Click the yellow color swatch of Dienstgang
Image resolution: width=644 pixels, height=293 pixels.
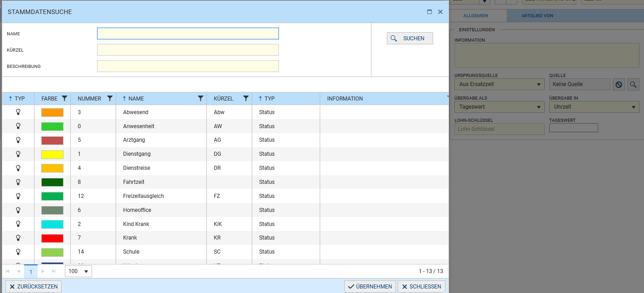pos(52,154)
